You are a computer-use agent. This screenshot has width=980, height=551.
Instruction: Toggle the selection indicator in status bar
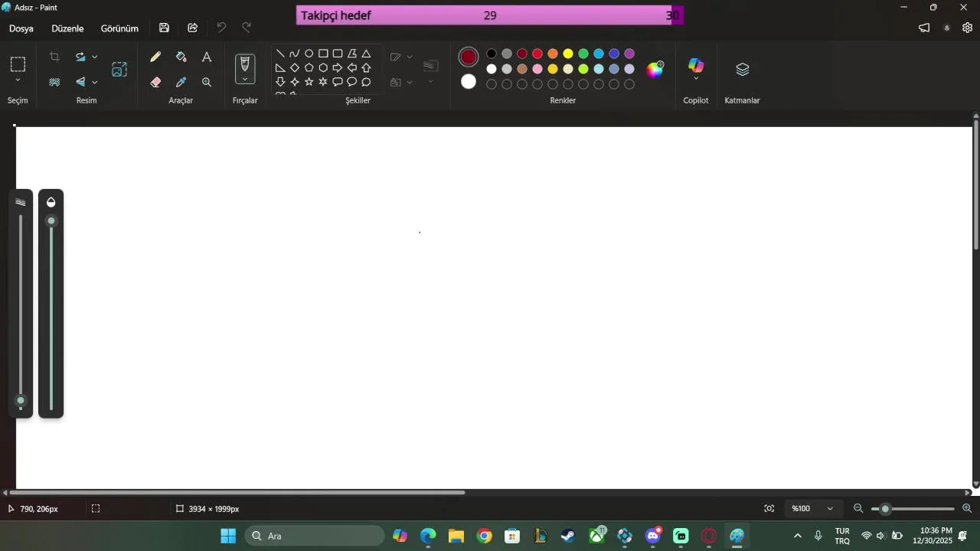[96, 509]
